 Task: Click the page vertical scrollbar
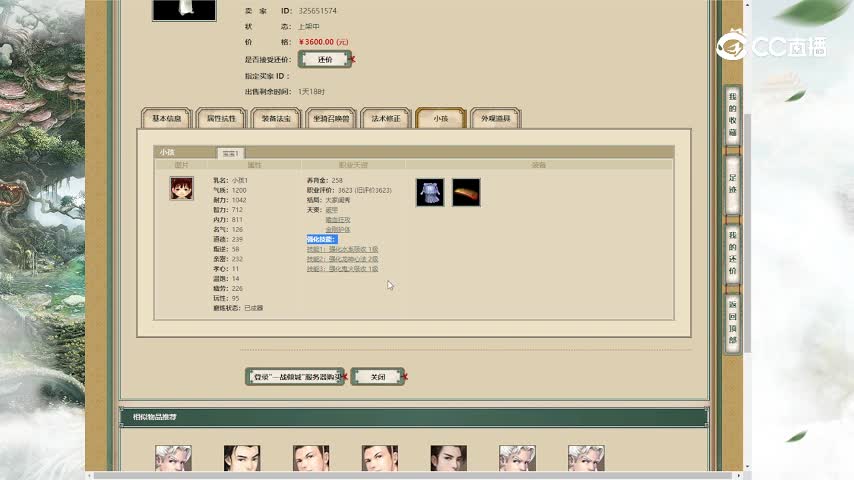click(747, 234)
